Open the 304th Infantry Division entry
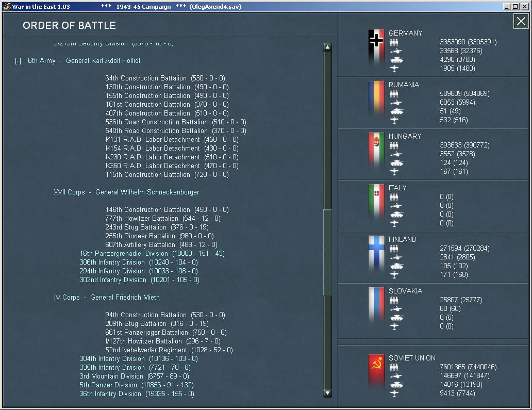 pyautogui.click(x=139, y=359)
